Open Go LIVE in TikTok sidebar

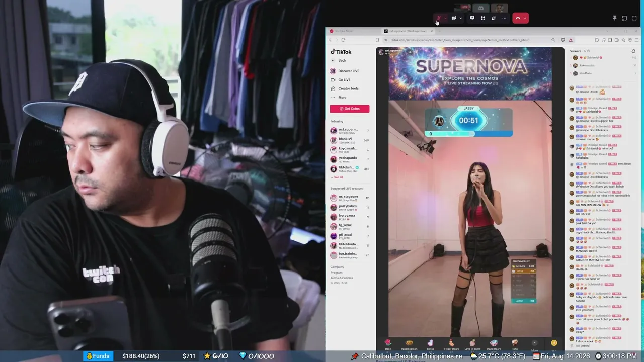tap(340, 80)
